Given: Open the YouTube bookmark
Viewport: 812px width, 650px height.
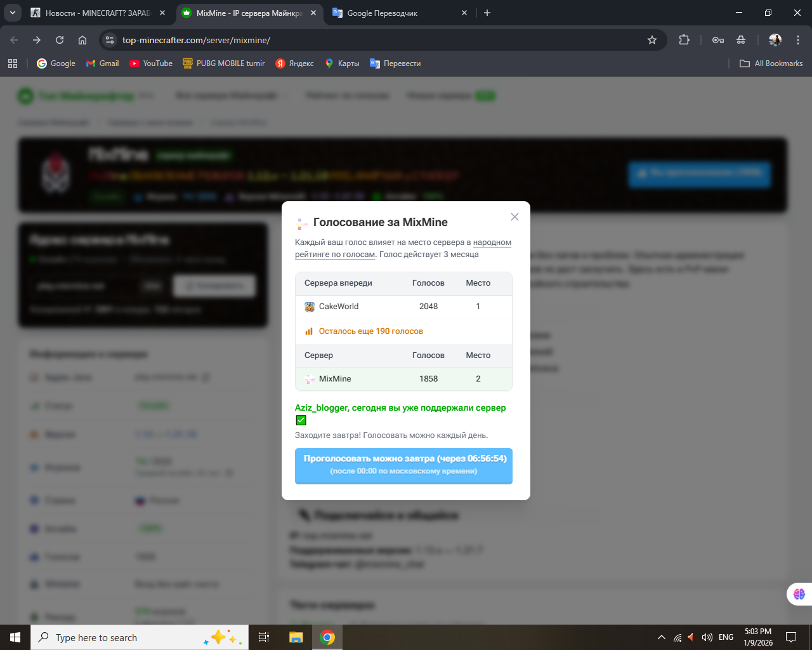Looking at the screenshot, I should click(x=151, y=63).
